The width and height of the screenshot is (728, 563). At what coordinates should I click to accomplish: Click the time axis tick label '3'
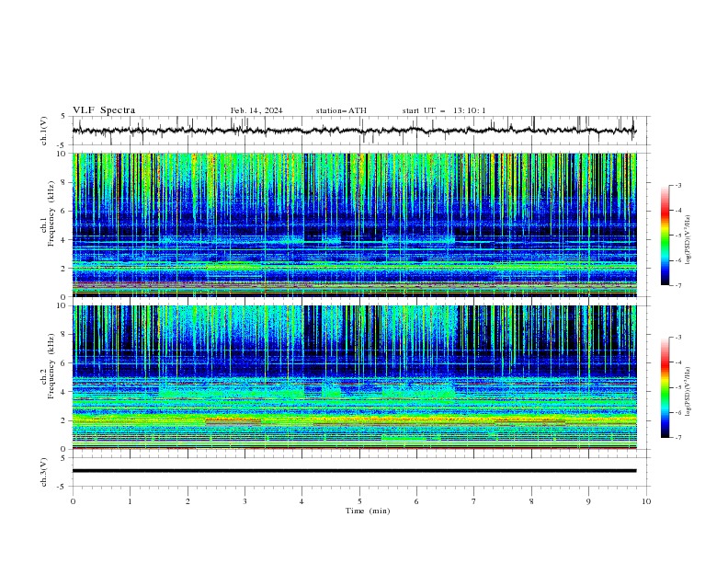pyautogui.click(x=245, y=501)
